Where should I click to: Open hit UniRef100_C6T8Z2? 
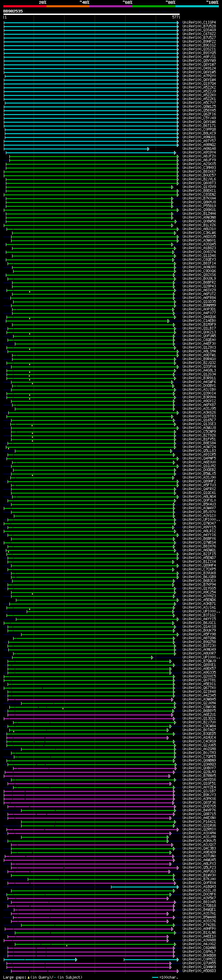click(x=199, y=34)
